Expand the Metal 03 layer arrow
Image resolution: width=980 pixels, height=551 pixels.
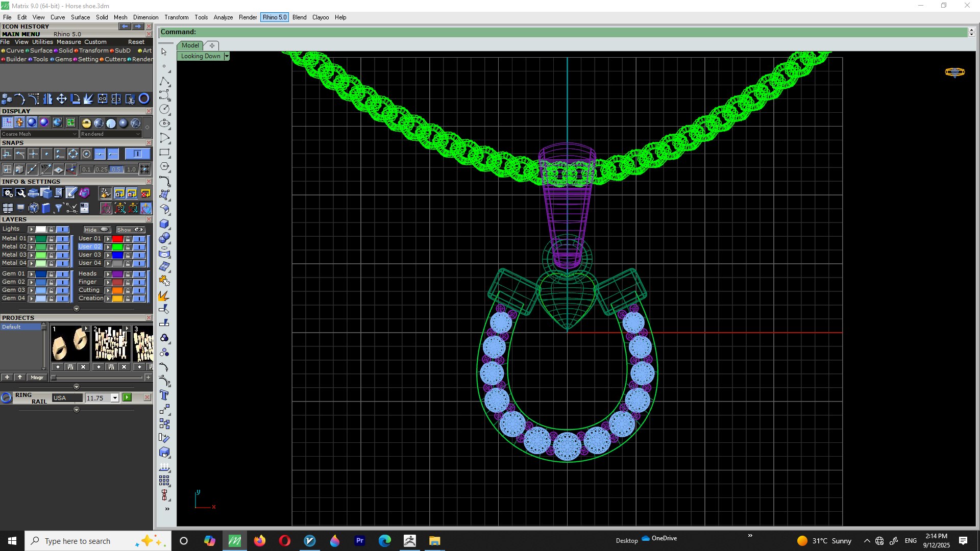click(31, 255)
